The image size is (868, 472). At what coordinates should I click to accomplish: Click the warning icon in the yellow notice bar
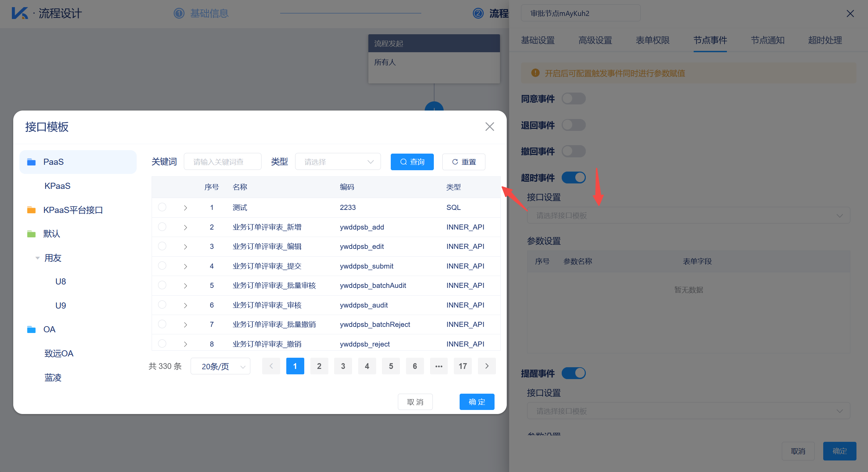point(535,73)
